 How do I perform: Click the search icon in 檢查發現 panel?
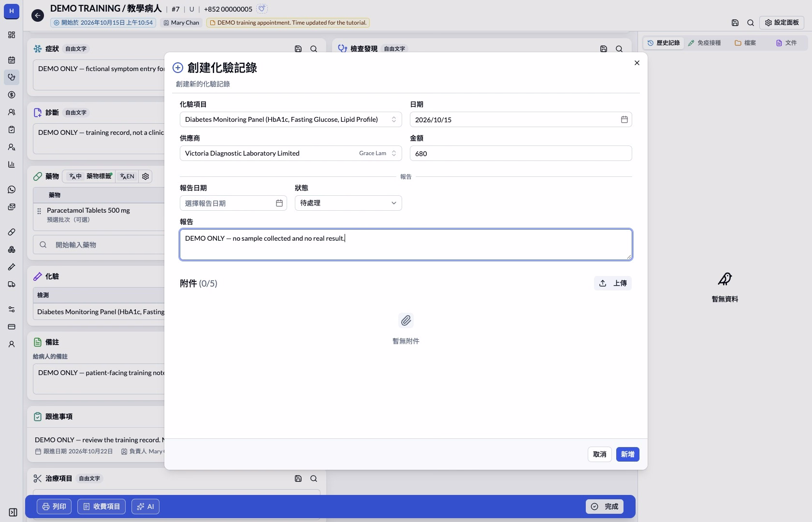tap(619, 49)
